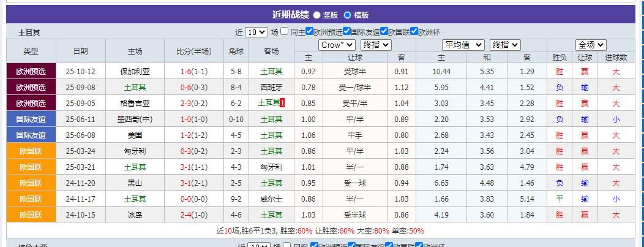This screenshot has height=247, width=644.
Task: Toggle the 欧洲杯 filter checkbox in Turkey section
Action: pos(414,32)
